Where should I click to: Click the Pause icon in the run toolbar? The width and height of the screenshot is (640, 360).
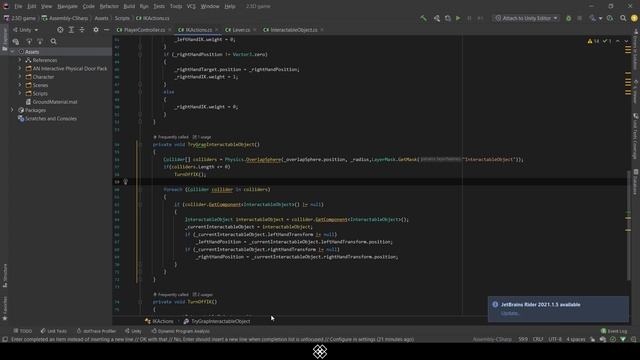(469, 18)
